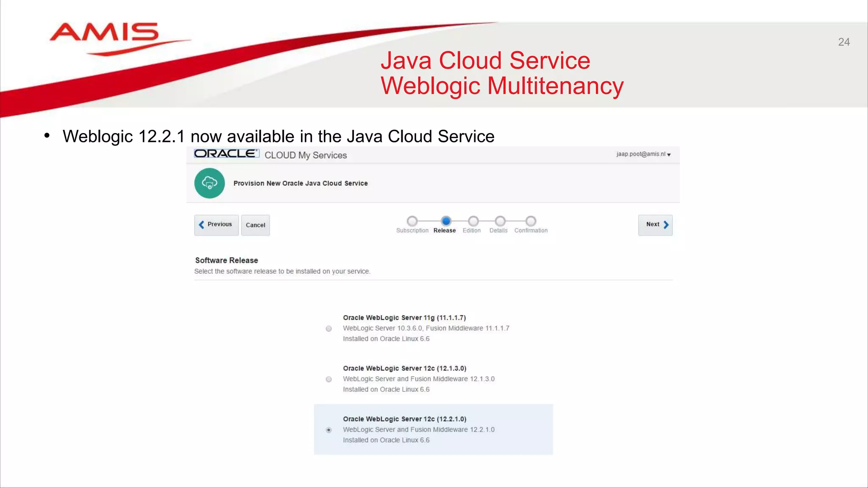This screenshot has height=488, width=868.
Task: Click 'WebLogic Server and Fusion Middleware 12.2.1.0' text
Action: 419,430
